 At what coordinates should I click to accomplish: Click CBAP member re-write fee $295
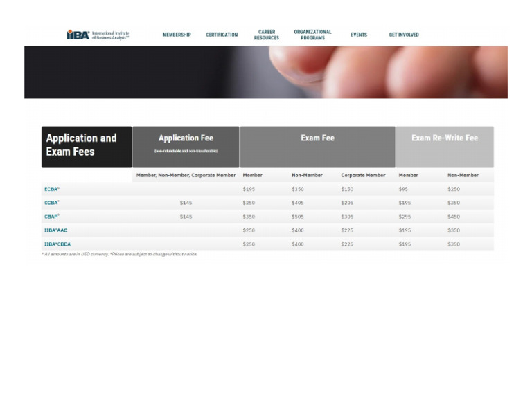click(405, 217)
